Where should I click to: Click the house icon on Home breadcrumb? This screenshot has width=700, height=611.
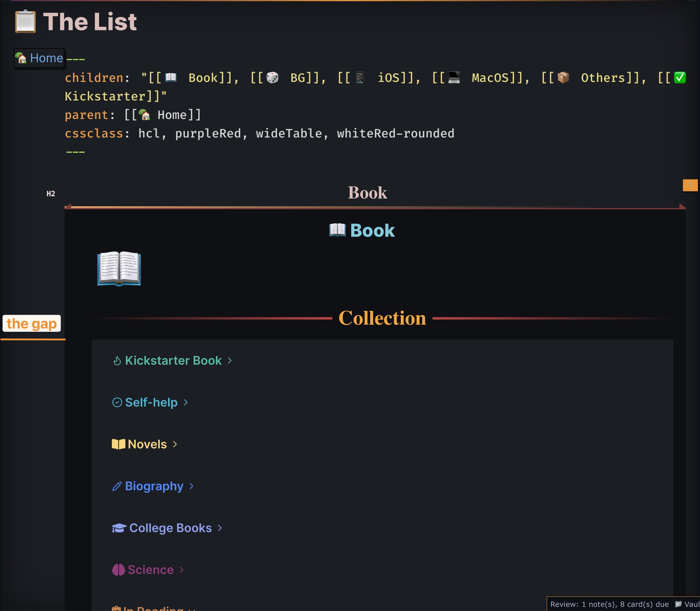21,58
